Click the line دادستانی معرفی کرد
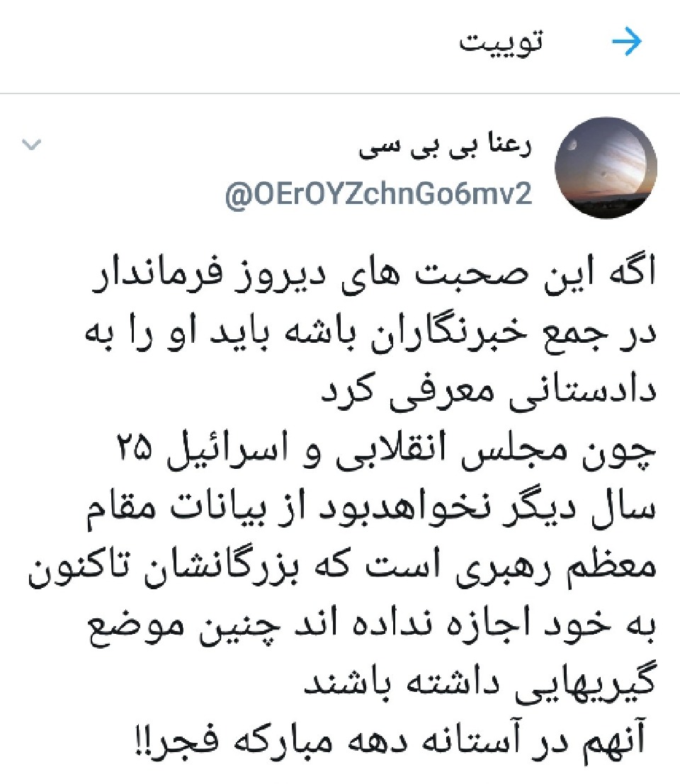Screen dimensions: 680x784 pos(489,391)
